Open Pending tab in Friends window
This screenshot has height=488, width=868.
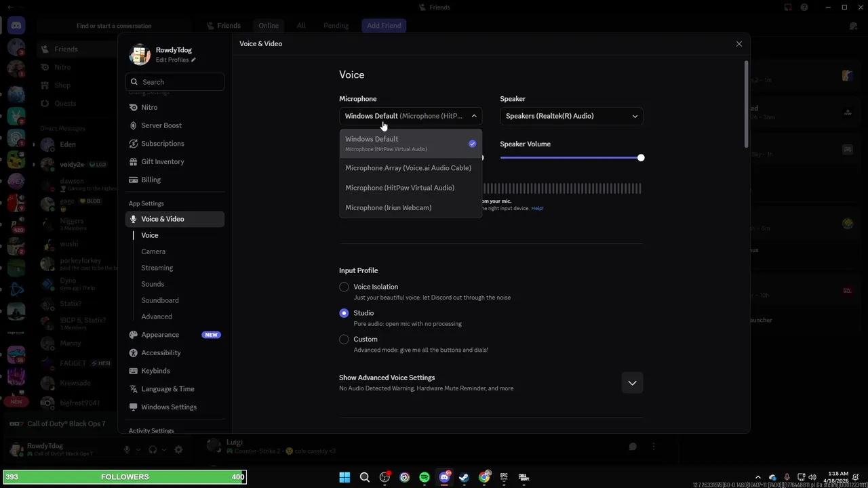(x=336, y=26)
